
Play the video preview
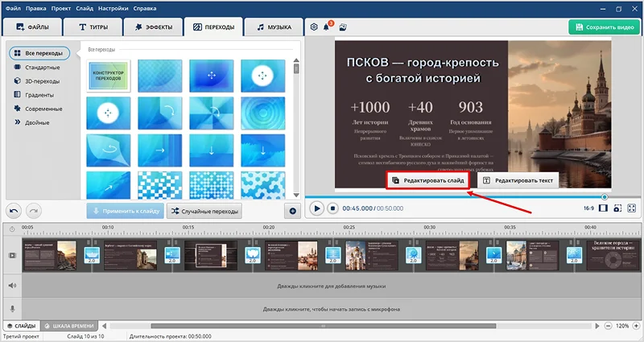pos(316,208)
